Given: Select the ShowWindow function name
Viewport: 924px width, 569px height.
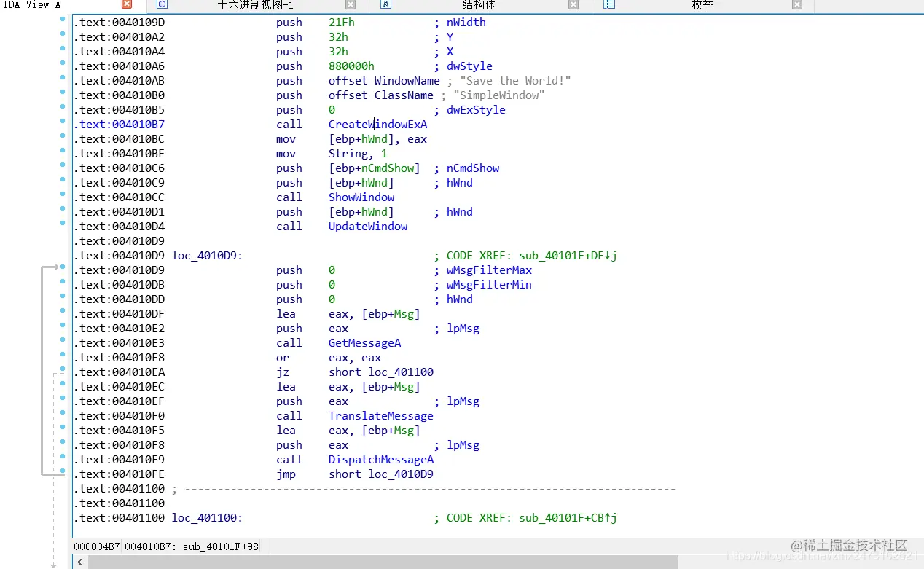Looking at the screenshot, I should [361, 197].
